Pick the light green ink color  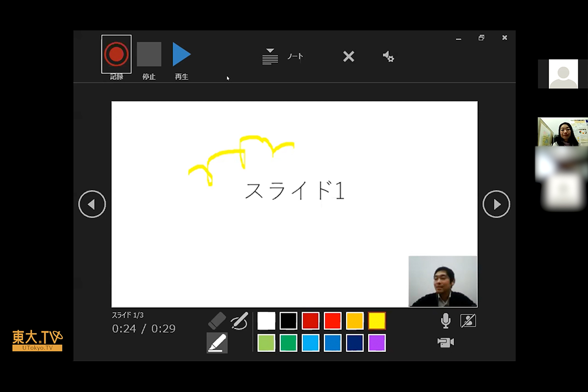267,343
